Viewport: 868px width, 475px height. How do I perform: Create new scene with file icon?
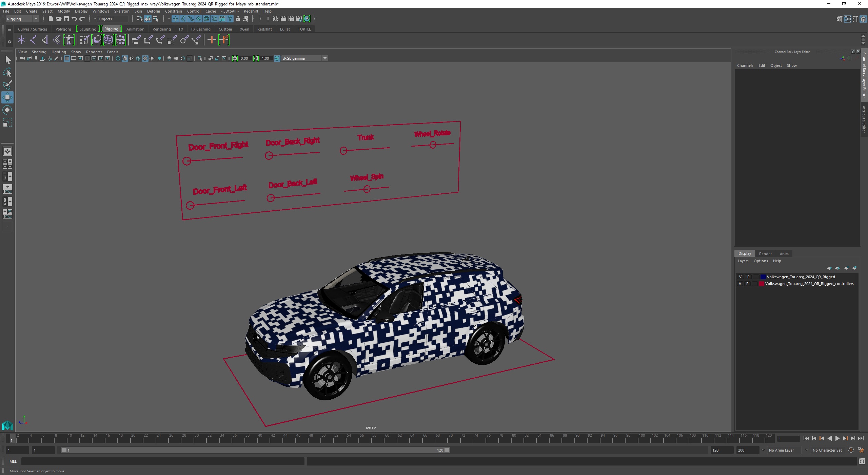pos(51,19)
